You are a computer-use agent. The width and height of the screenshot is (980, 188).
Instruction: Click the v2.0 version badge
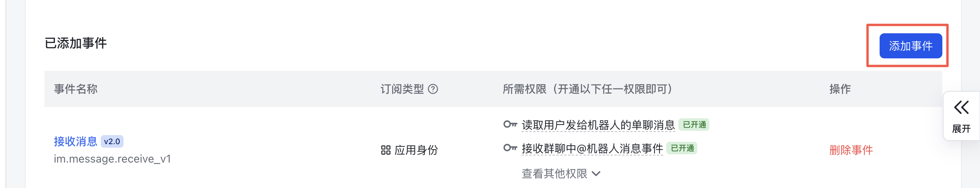(112, 141)
